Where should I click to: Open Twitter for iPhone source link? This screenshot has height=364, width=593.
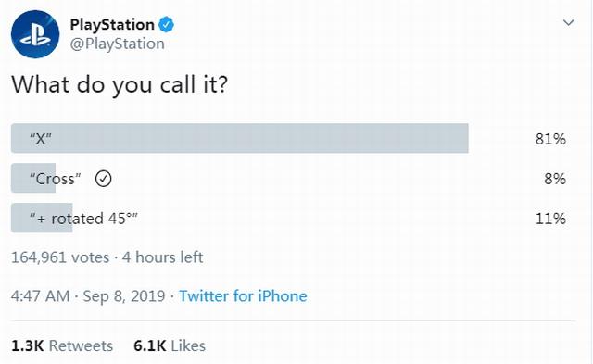point(243,296)
